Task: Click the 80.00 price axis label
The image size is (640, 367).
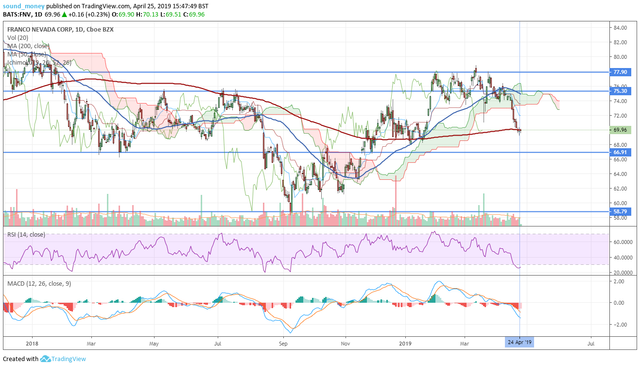Action: [x=620, y=57]
